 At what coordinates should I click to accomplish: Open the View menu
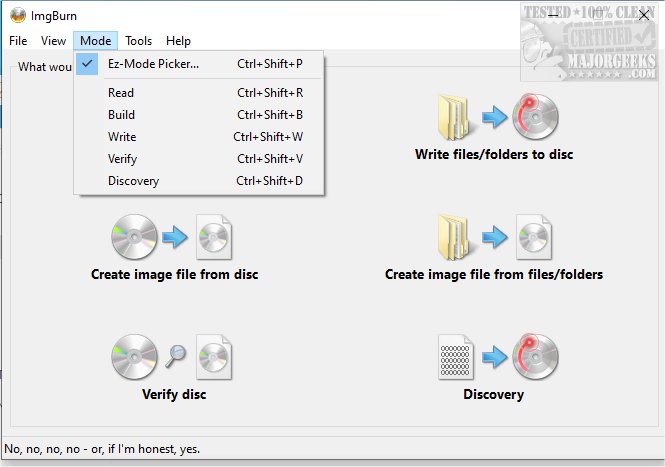pos(54,41)
